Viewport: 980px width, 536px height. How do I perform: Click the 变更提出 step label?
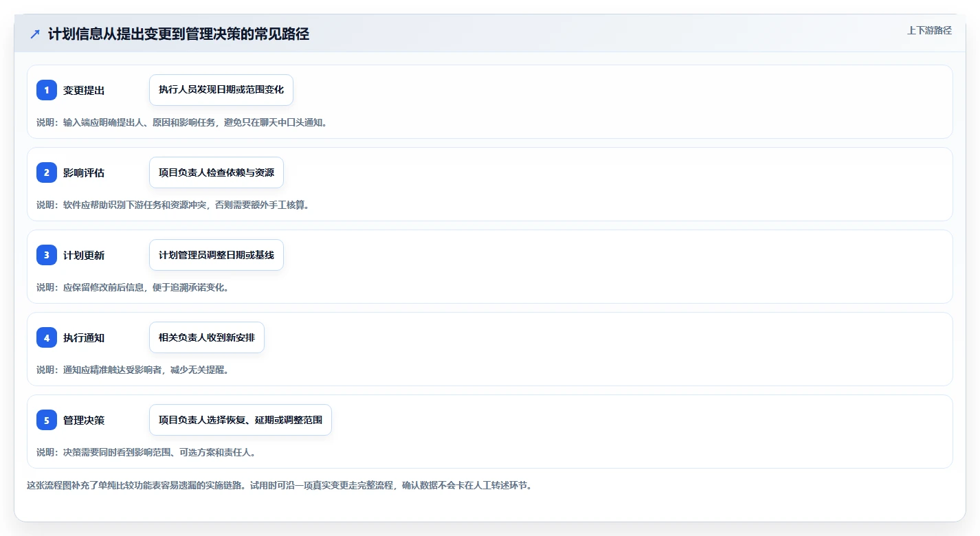point(84,90)
